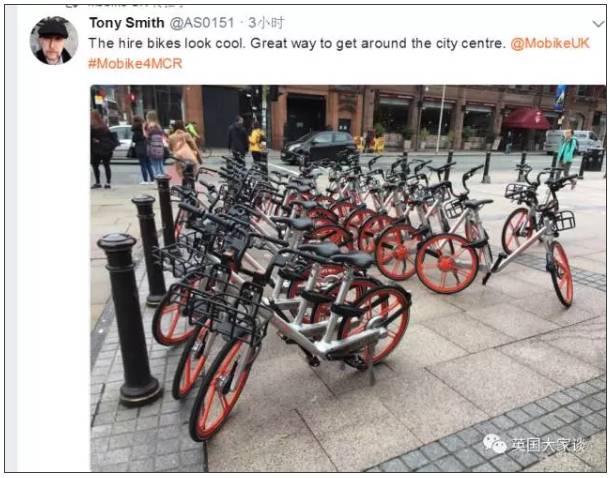610x478 pixels.
Task: Open the #Mobike4MCR hashtag
Action: (135, 63)
